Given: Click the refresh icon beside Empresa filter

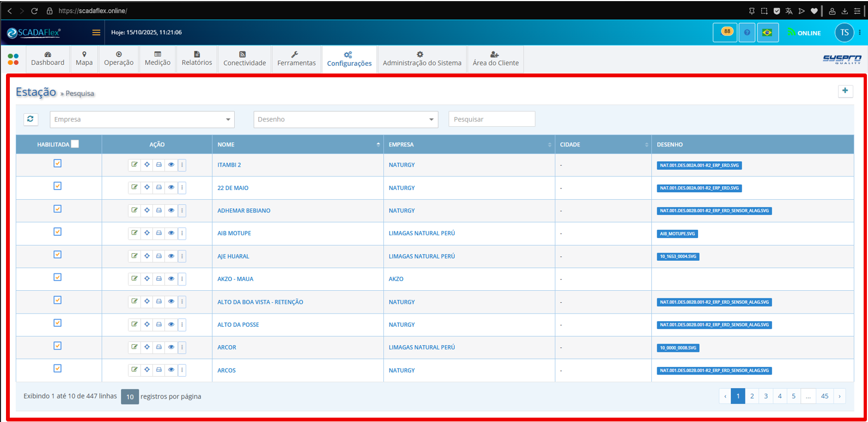Looking at the screenshot, I should click(30, 119).
